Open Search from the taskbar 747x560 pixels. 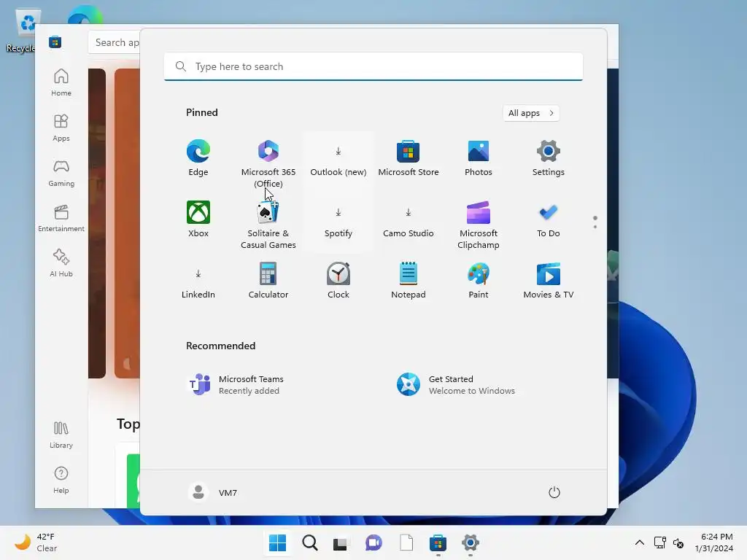(309, 542)
